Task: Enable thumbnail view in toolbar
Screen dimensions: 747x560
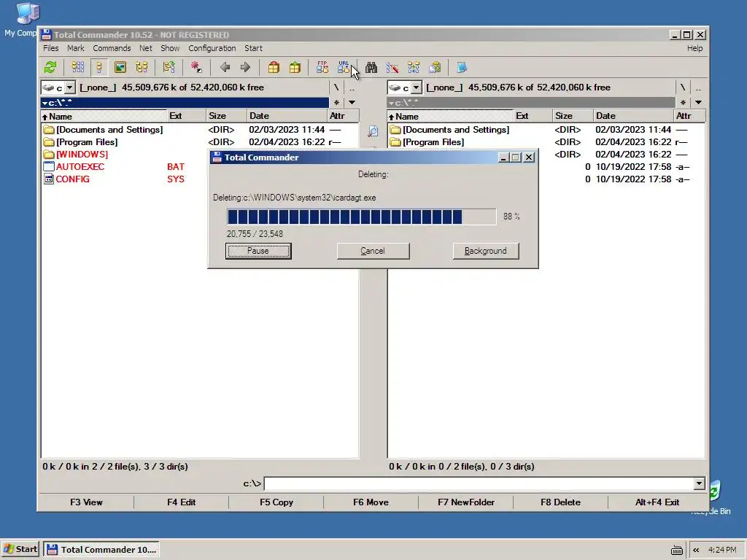Action: [120, 67]
